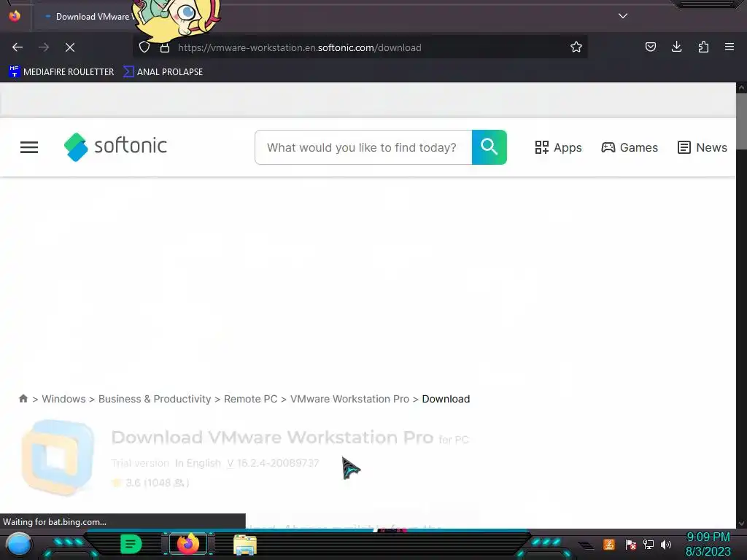Go back with the browser back arrow
The height and width of the screenshot is (560, 747).
pos(18,47)
